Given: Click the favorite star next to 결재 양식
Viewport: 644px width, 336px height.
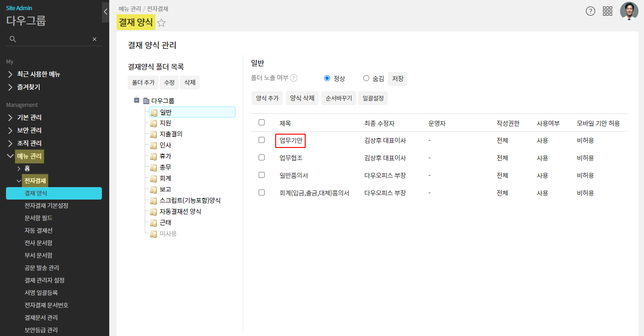Looking at the screenshot, I should [x=161, y=23].
